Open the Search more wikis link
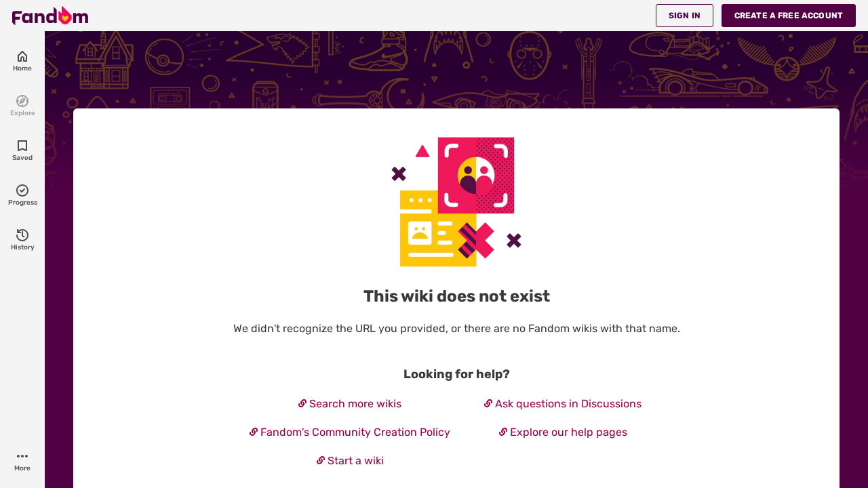The width and height of the screenshot is (868, 488). pyautogui.click(x=355, y=404)
